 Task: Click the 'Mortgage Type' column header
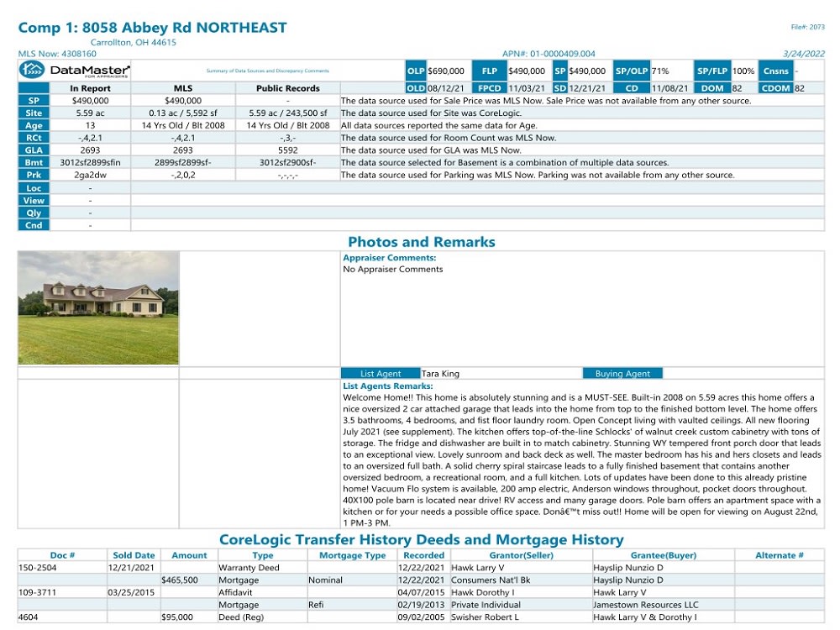coord(353,555)
